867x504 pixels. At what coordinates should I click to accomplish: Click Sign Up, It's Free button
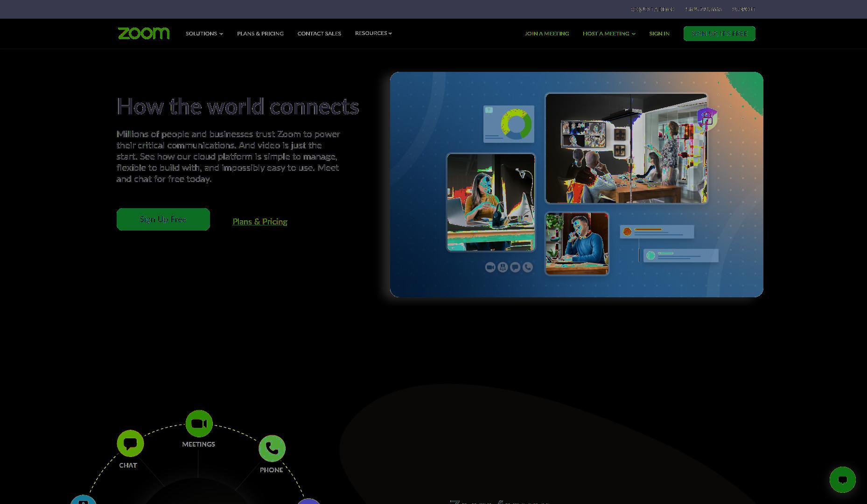coord(720,34)
